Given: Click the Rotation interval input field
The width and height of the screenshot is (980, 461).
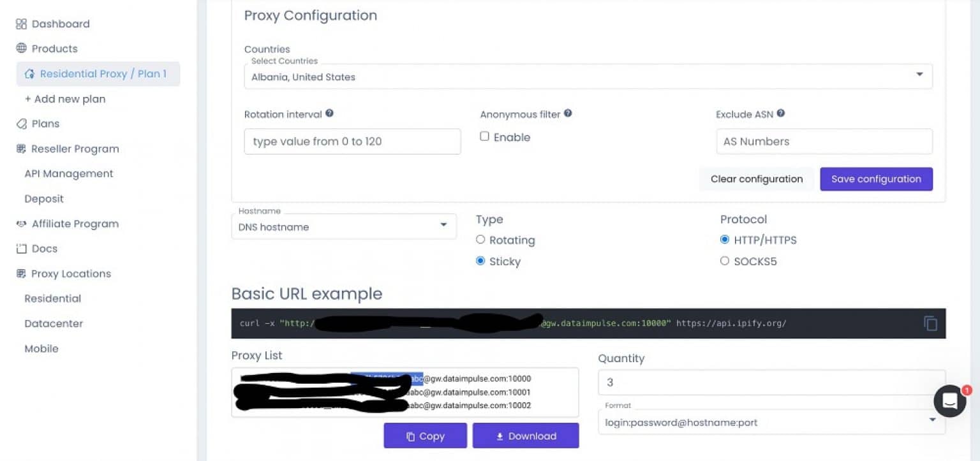Looking at the screenshot, I should (x=352, y=142).
